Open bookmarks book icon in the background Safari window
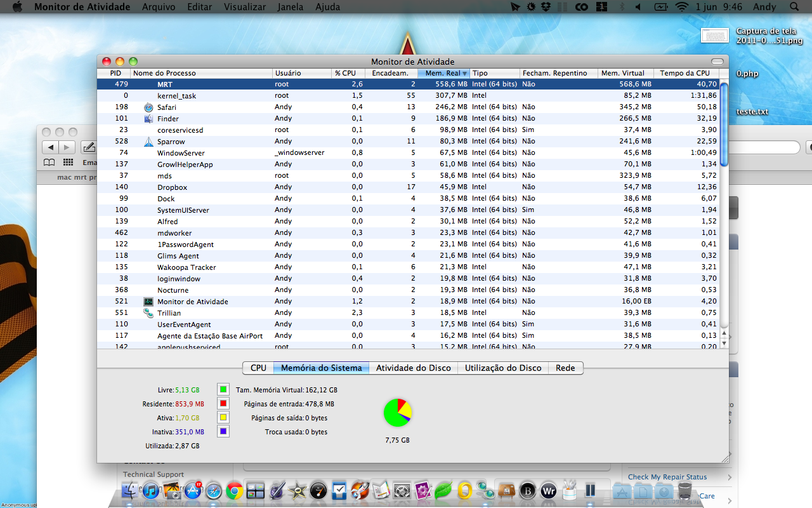The width and height of the screenshot is (812, 508). [x=49, y=163]
